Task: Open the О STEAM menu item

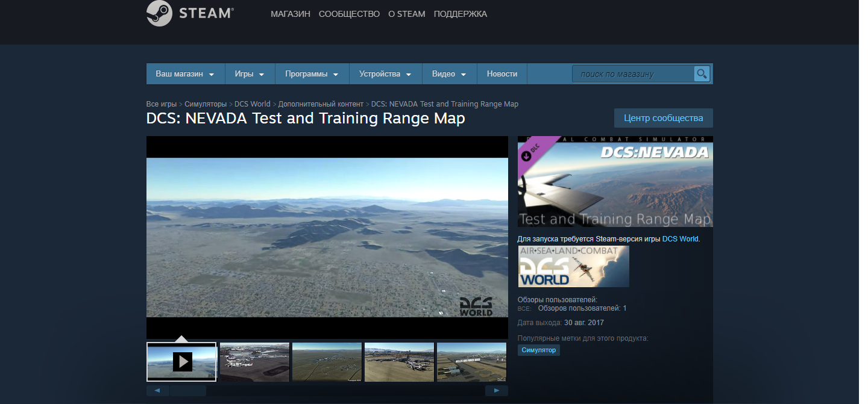Action: click(x=407, y=14)
